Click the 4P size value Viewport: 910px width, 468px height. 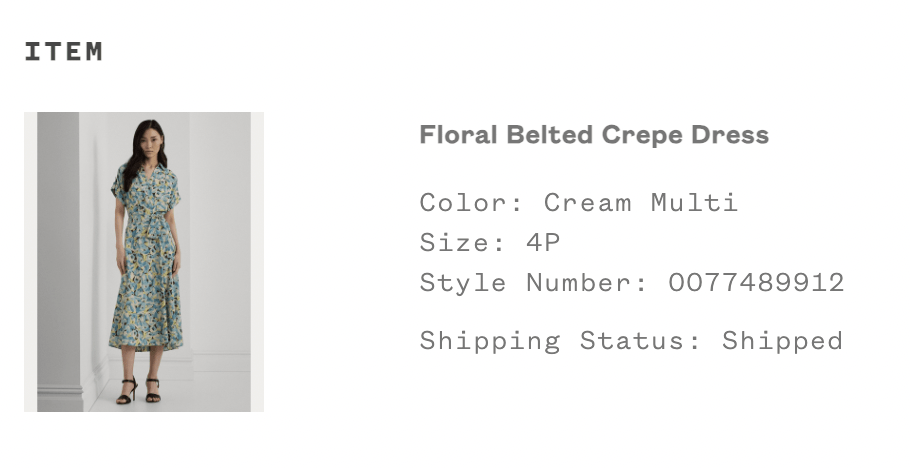point(543,242)
